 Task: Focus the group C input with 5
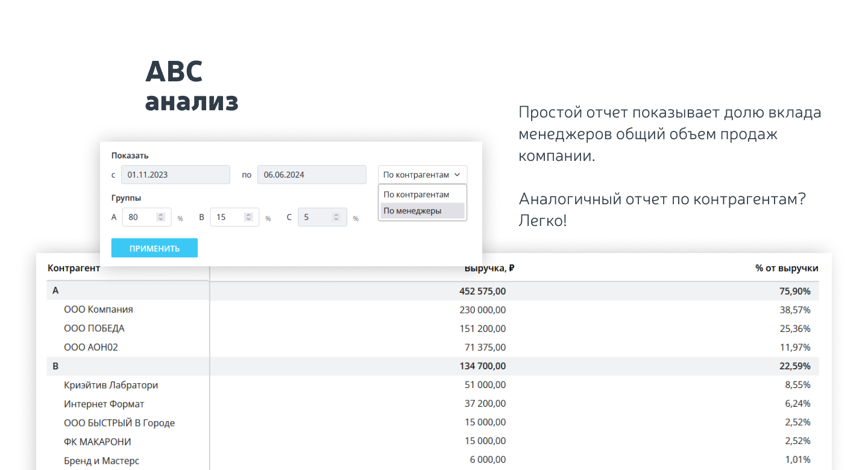pos(313,217)
